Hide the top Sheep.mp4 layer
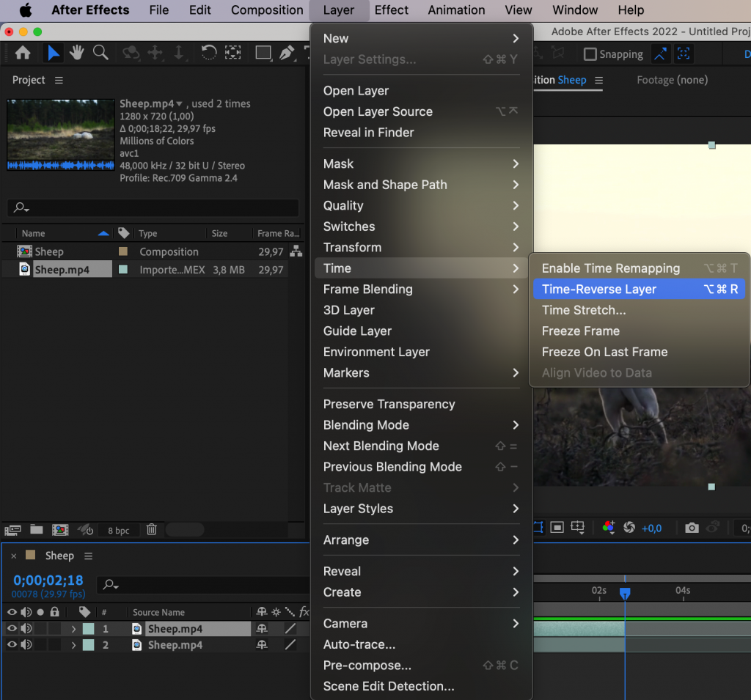The width and height of the screenshot is (751, 700). [12, 629]
